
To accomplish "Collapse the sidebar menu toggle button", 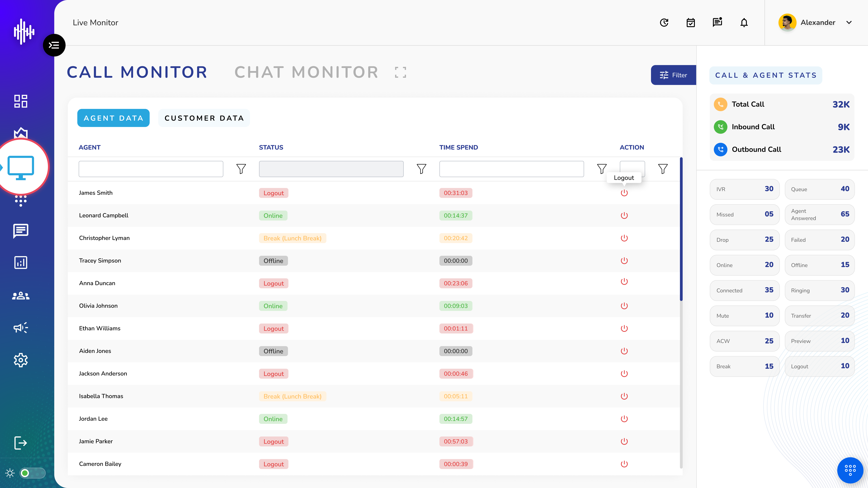I will coord(54,45).
